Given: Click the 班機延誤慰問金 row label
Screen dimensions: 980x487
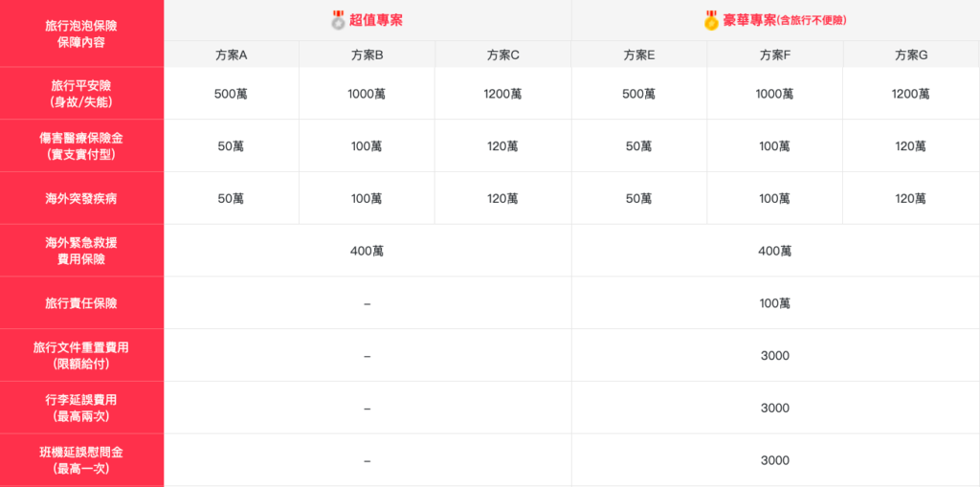Looking at the screenshot, I should tap(81, 460).
